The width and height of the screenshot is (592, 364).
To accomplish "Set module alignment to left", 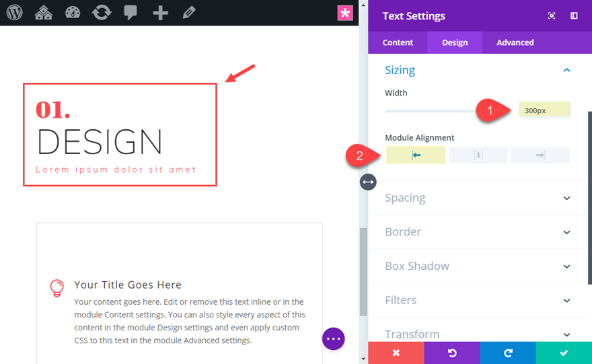I will click(416, 155).
